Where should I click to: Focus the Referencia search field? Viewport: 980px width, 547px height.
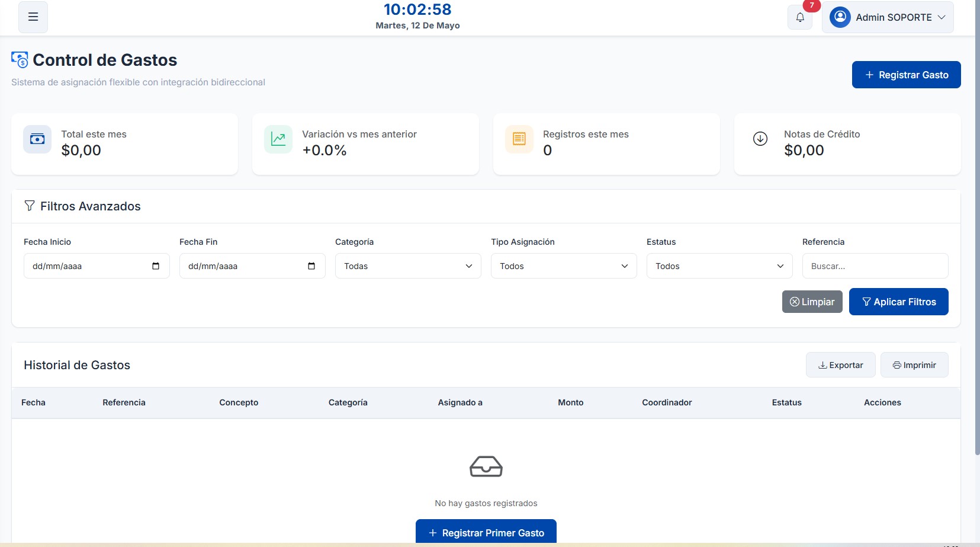[x=875, y=266]
